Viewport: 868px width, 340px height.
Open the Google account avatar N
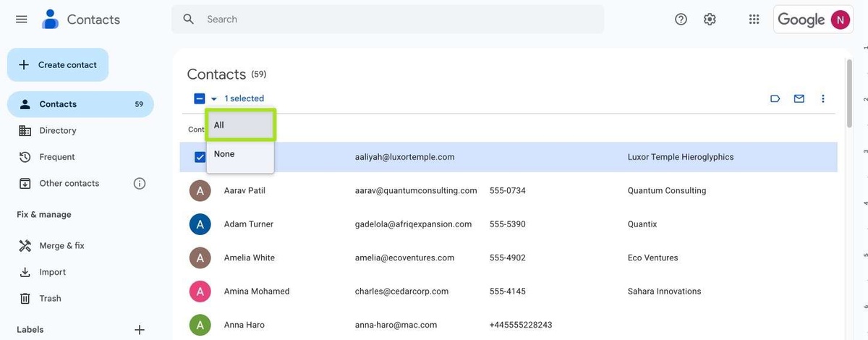(x=841, y=20)
